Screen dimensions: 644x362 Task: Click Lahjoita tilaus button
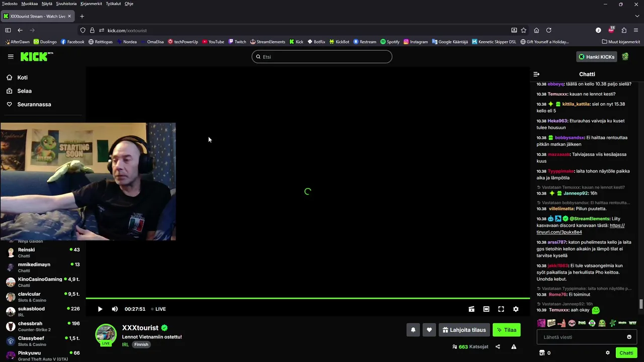coord(464,330)
